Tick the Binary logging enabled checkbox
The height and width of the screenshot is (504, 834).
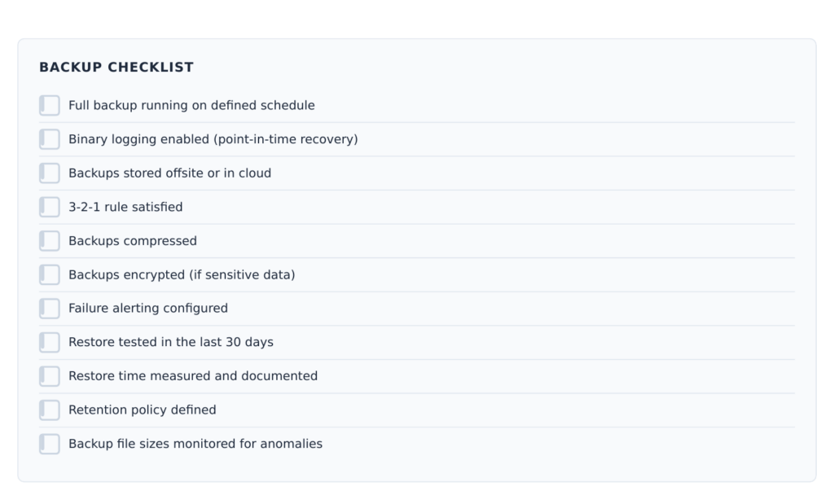50,139
